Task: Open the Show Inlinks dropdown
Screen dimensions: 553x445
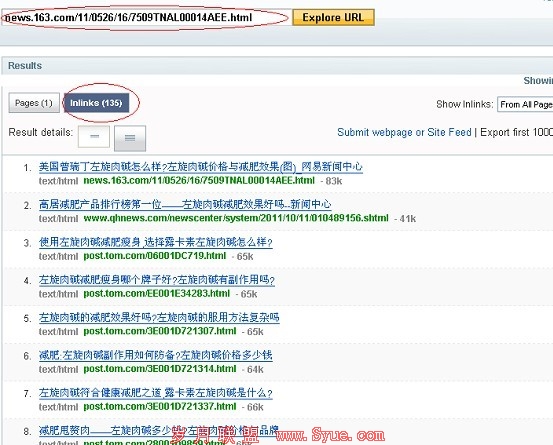Action: (525, 104)
